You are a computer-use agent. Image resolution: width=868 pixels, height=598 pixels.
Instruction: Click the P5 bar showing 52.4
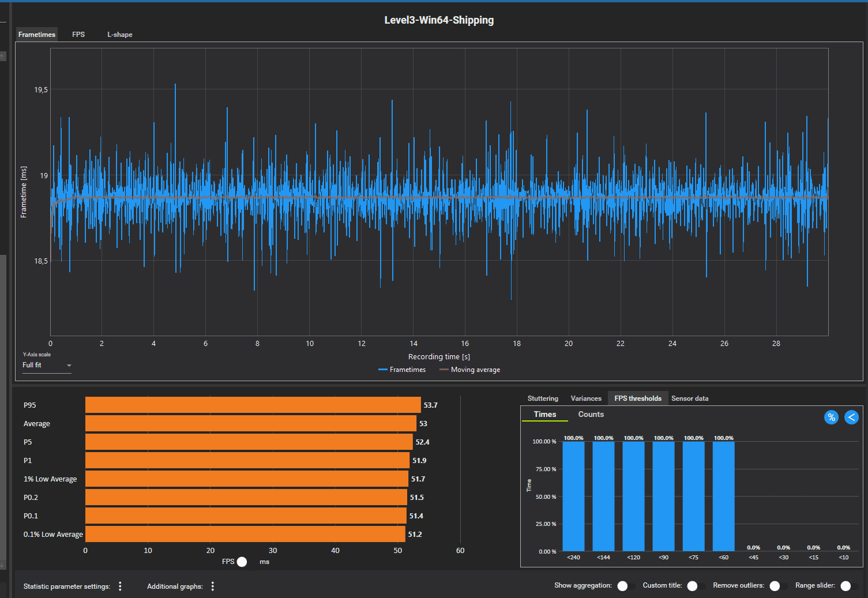(x=249, y=442)
